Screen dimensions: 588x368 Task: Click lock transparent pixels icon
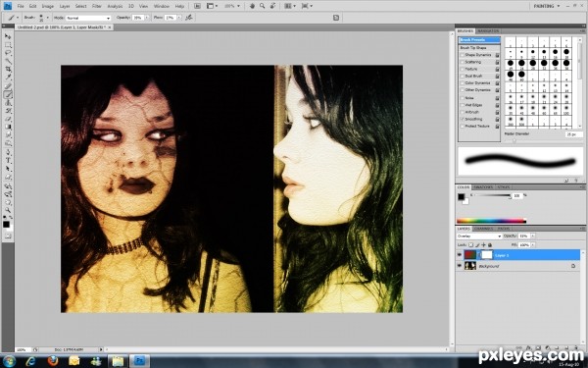click(x=471, y=244)
